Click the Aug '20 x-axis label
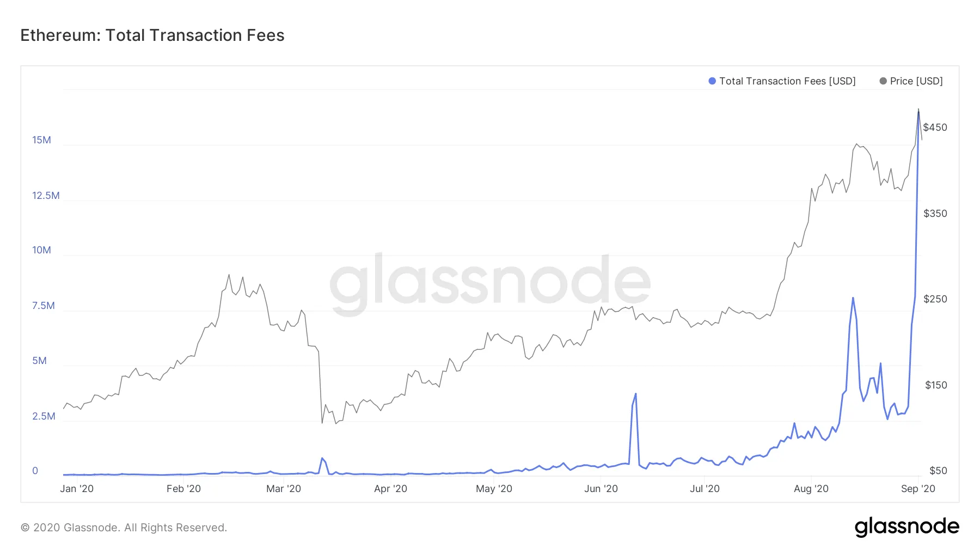This screenshot has height=552, width=980. coord(811,489)
